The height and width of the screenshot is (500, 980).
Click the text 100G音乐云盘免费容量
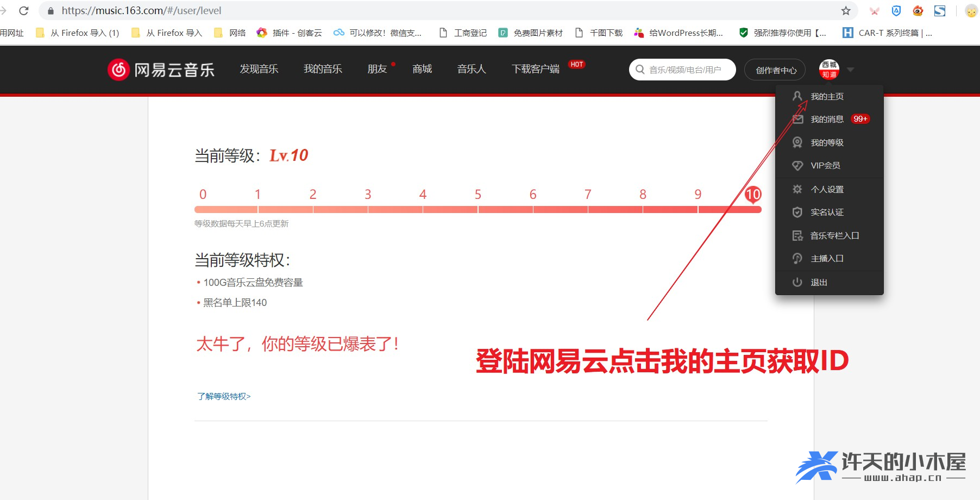coord(253,283)
